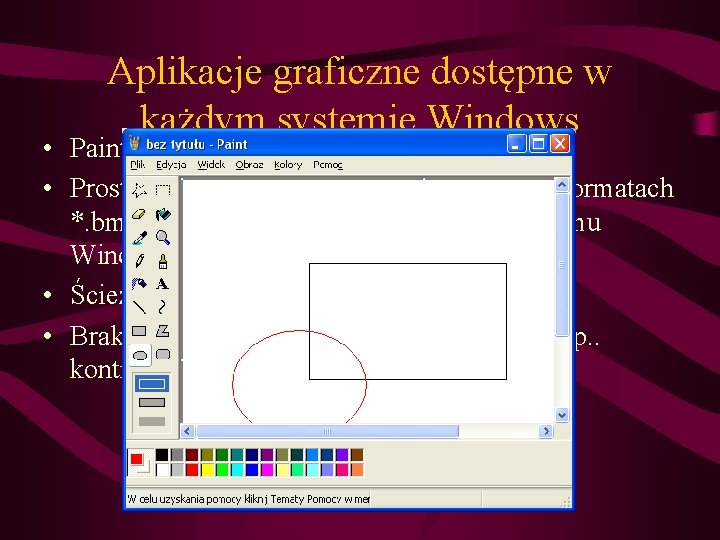Choose solid fill without outline style
This screenshot has width=720, height=540.
152,421
